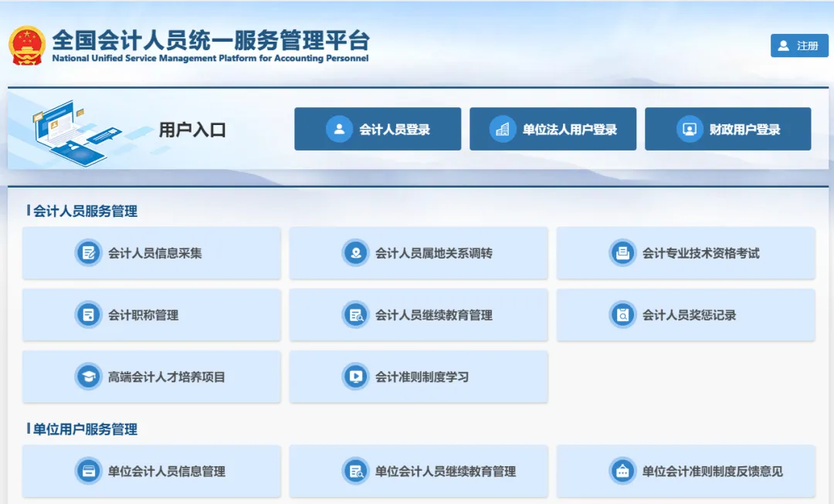
Task: Select the 会计职称管理 icon
Action: (x=87, y=314)
